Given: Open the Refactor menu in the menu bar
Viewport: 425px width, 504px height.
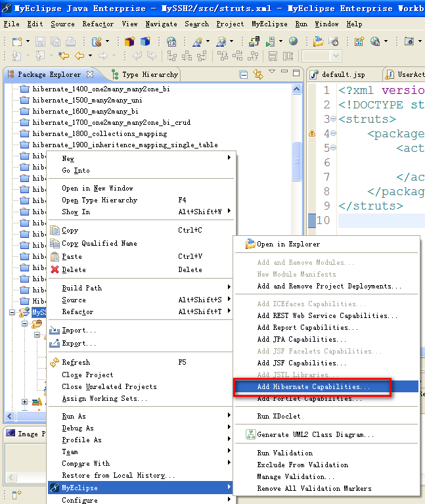Looking at the screenshot, I should (x=98, y=24).
